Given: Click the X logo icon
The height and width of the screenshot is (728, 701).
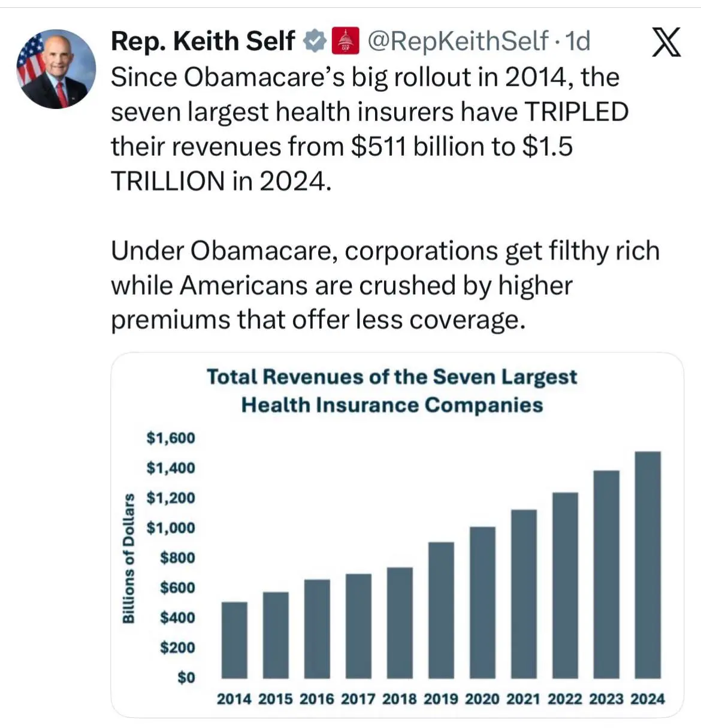Looking at the screenshot, I should point(666,43).
